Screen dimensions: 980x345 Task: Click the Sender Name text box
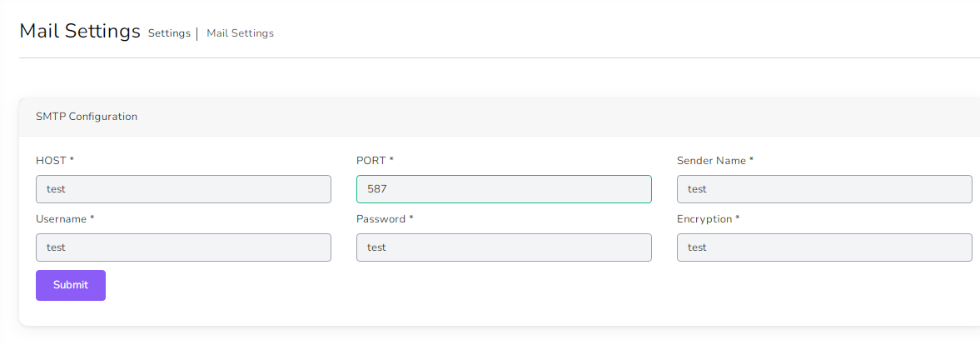click(824, 189)
